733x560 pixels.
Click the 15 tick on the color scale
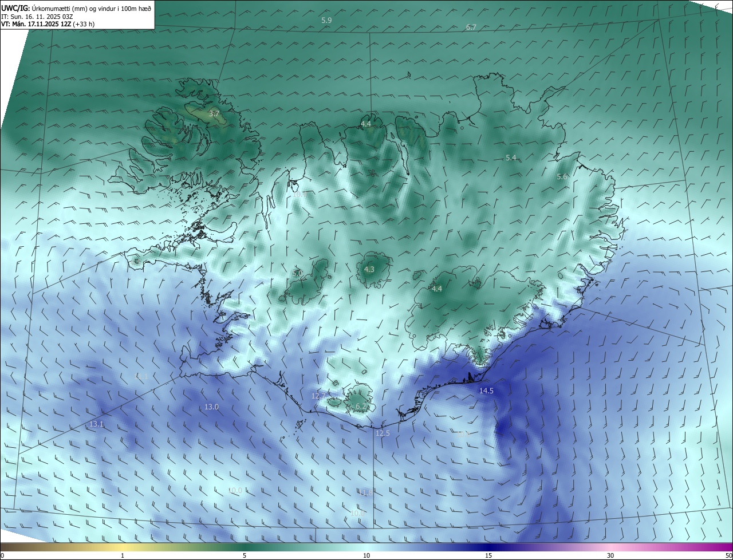pyautogui.click(x=488, y=555)
